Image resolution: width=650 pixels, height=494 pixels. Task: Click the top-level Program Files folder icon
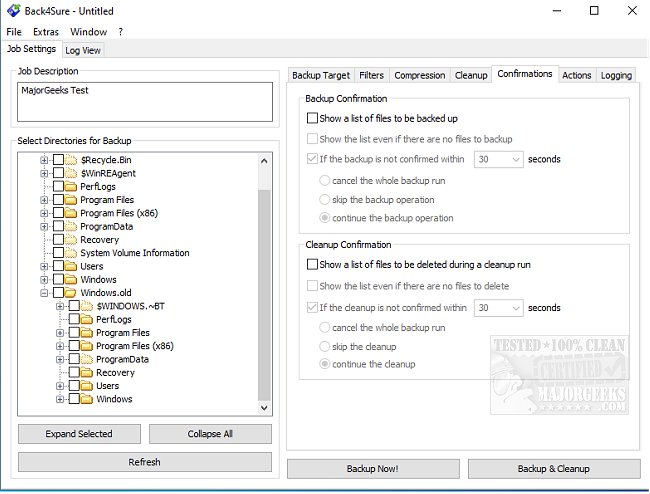pyautogui.click(x=71, y=200)
